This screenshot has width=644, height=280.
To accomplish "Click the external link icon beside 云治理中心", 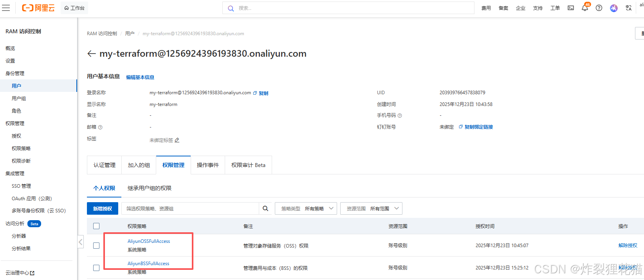I will point(32,273).
